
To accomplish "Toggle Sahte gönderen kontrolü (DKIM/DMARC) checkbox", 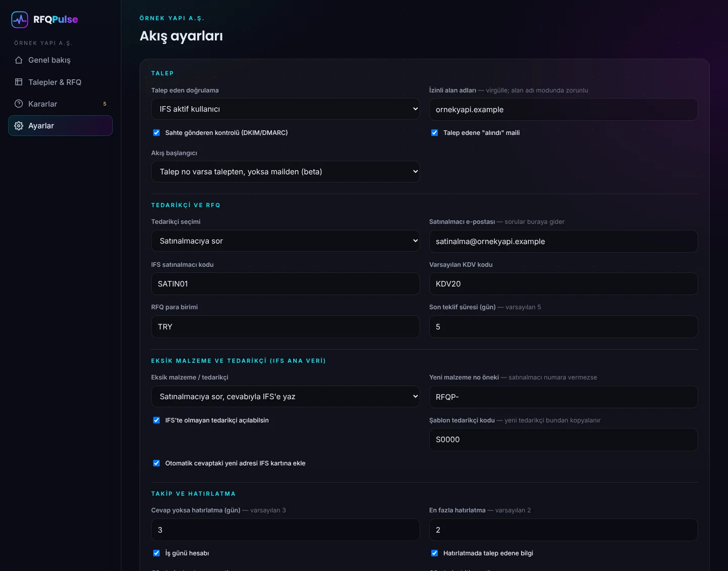I will 157,133.
